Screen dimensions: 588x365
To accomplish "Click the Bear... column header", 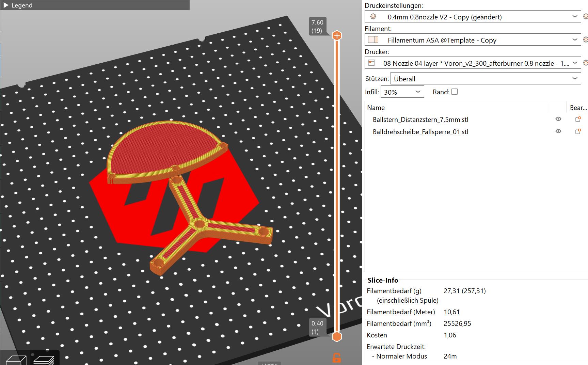I will pyautogui.click(x=577, y=108).
